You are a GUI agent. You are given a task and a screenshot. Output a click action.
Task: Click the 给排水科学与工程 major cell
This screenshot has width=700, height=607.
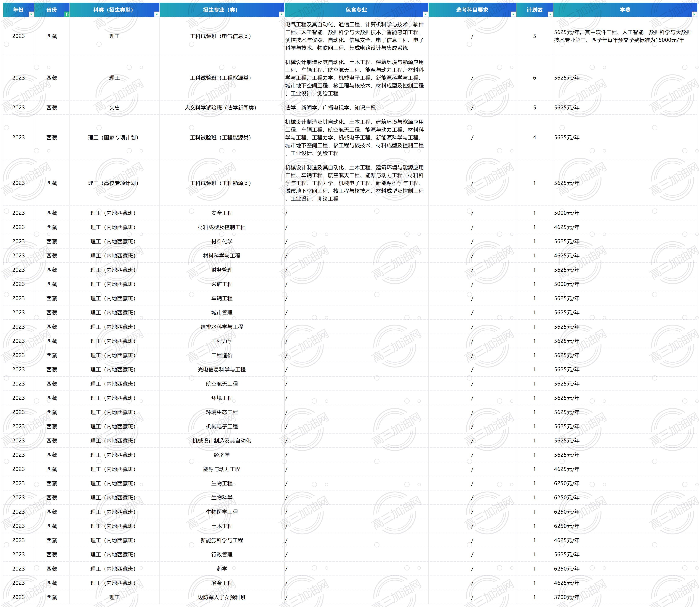222,327
